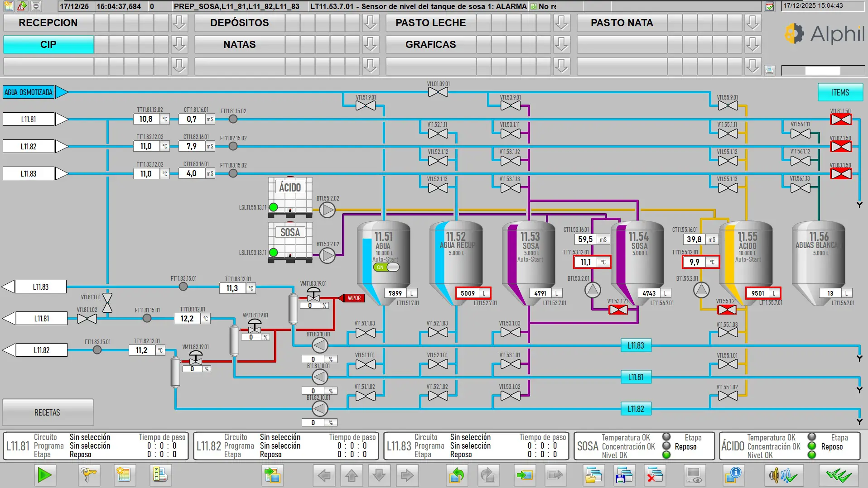Expand the PASTO LECHE dropdown arrow

click(562, 23)
